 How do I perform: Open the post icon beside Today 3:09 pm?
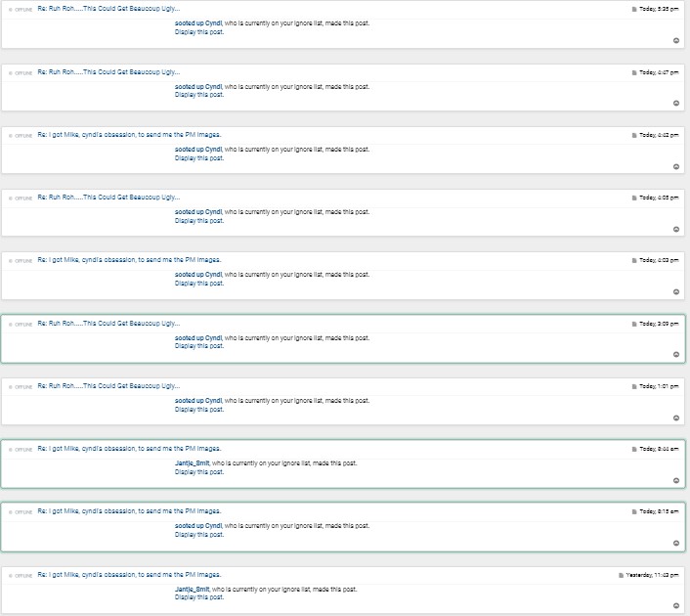point(634,324)
